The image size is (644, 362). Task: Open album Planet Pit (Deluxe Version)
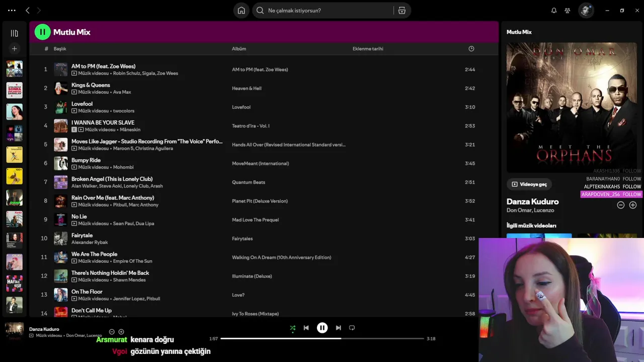[260, 201]
